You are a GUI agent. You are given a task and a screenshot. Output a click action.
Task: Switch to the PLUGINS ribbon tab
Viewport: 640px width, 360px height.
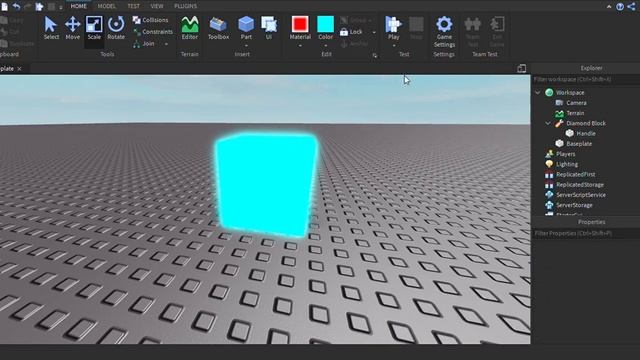[185, 6]
